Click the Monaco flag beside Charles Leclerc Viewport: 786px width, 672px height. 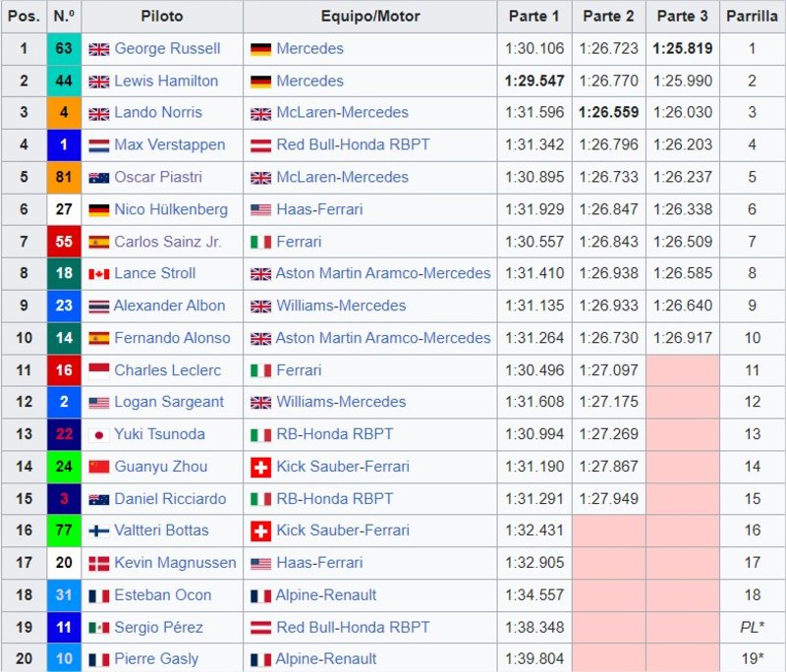click(x=99, y=370)
